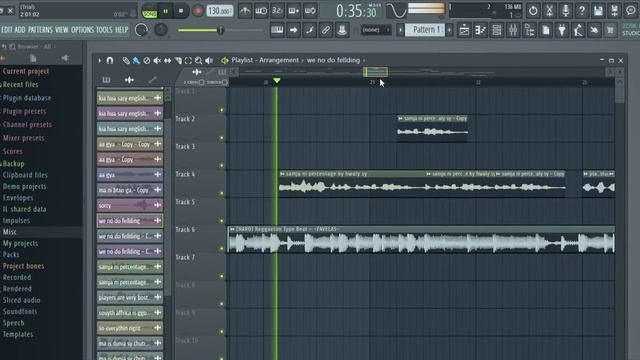Screen dimensions: 640x360
Task: Open Plugin database in Browser
Action: coord(27,98)
